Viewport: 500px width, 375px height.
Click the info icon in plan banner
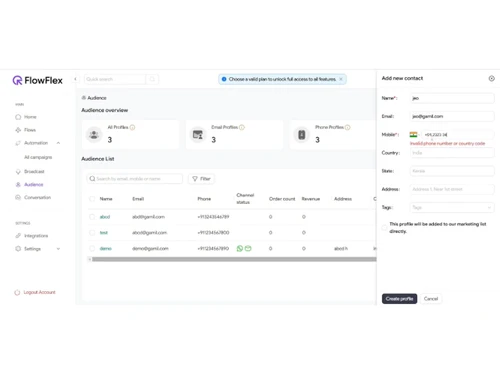coord(224,79)
